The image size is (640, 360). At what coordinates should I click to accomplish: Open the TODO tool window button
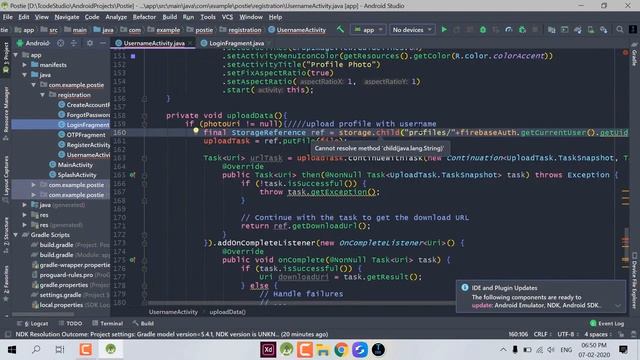[71, 323]
